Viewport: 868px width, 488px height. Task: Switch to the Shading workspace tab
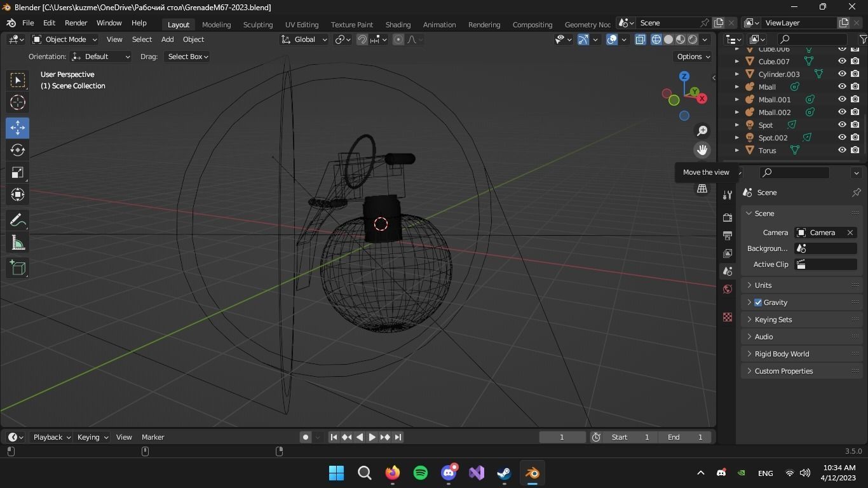tap(398, 24)
